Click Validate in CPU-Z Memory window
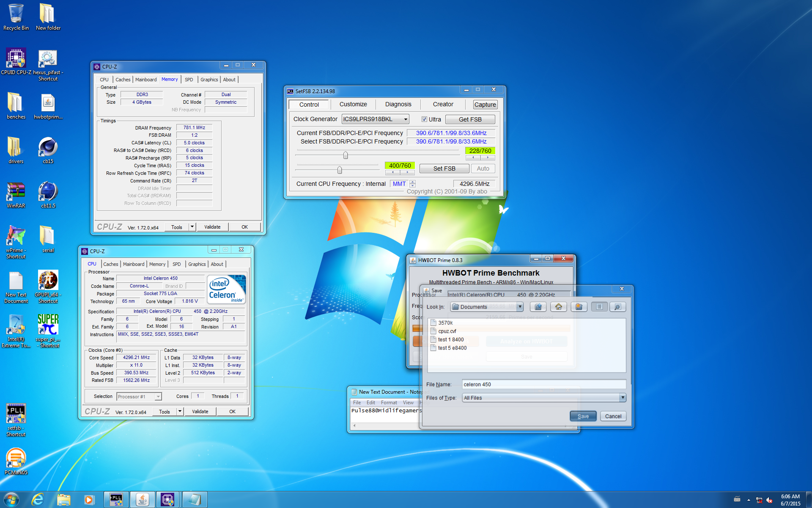 coord(212,227)
